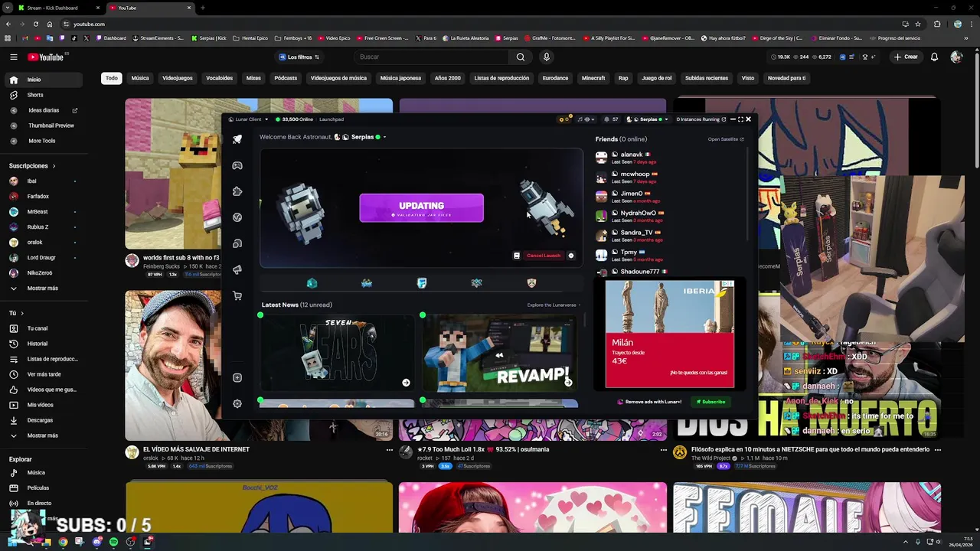Open the music controls dropdown in Lunar header
Image resolution: width=980 pixels, height=551 pixels.
[586, 119]
